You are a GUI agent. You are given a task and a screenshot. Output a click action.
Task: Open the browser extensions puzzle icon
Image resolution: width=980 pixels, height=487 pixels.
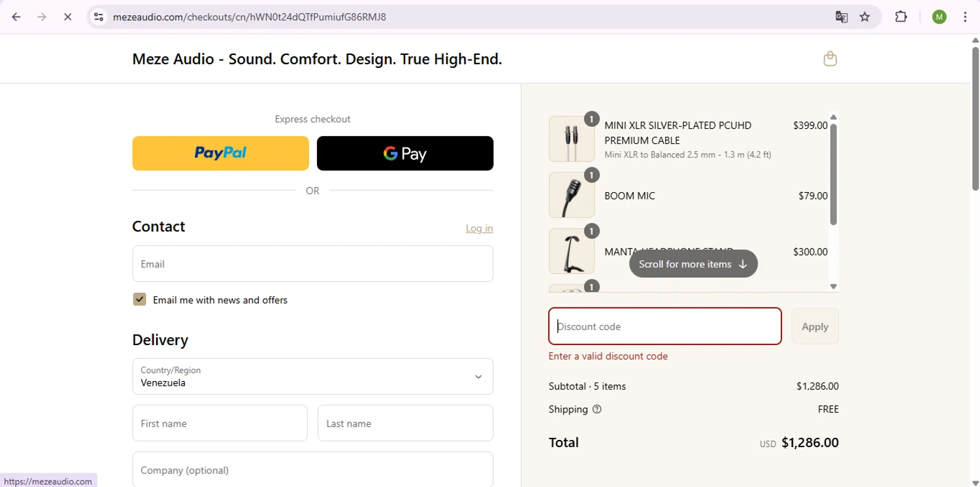coord(901,17)
